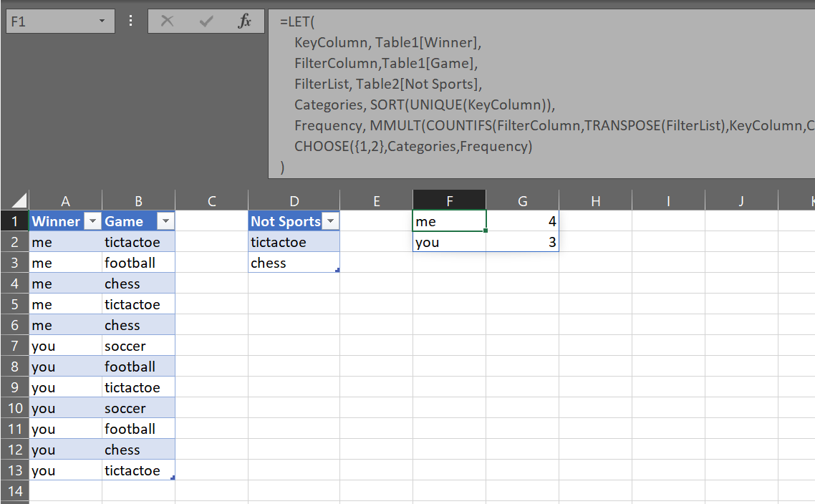Select cell B6 containing chess
The image size is (815, 504).
[139, 325]
